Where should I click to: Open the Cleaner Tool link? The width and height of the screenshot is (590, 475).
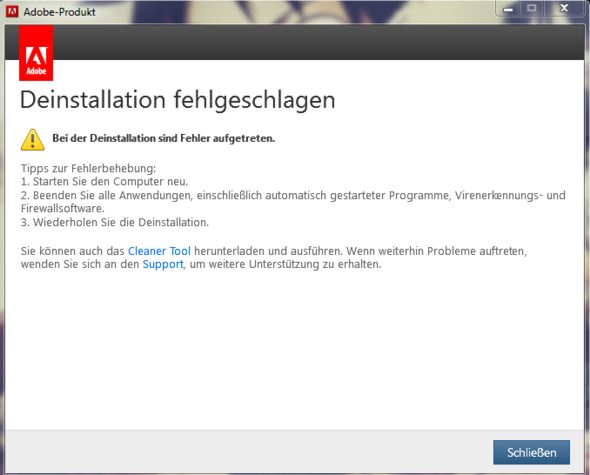(x=159, y=251)
